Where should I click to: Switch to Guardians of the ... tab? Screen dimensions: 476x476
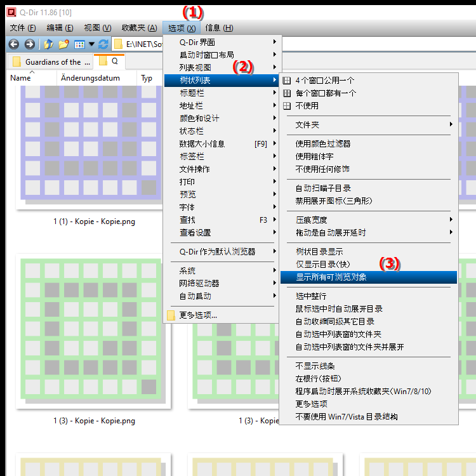(50, 62)
